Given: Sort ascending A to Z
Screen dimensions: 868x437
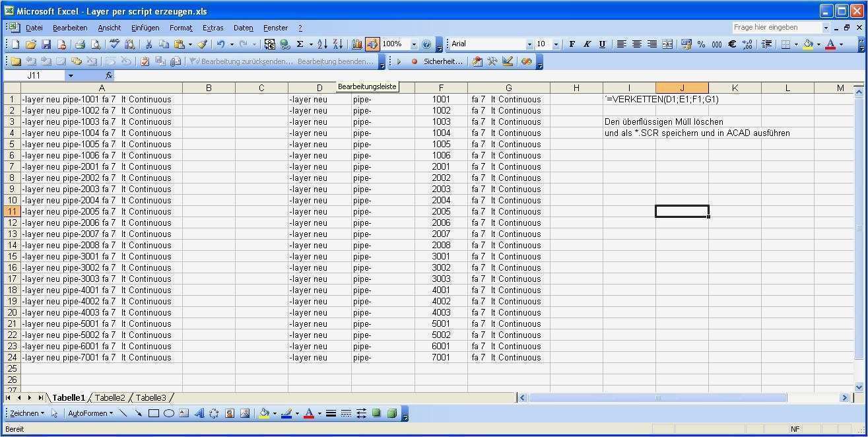Looking at the screenshot, I should [x=322, y=44].
